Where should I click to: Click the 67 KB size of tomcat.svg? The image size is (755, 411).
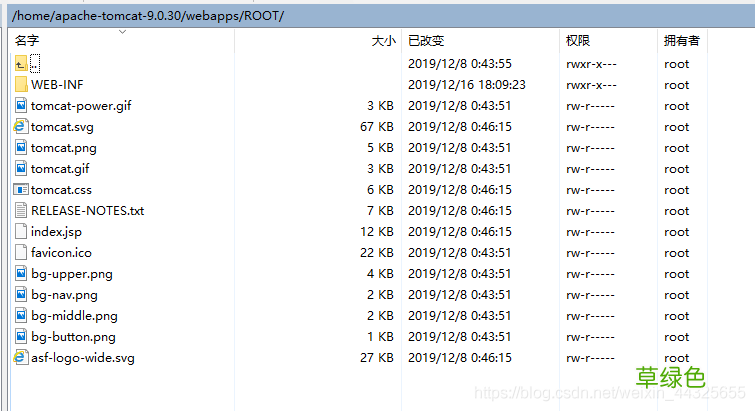pyautogui.click(x=377, y=127)
